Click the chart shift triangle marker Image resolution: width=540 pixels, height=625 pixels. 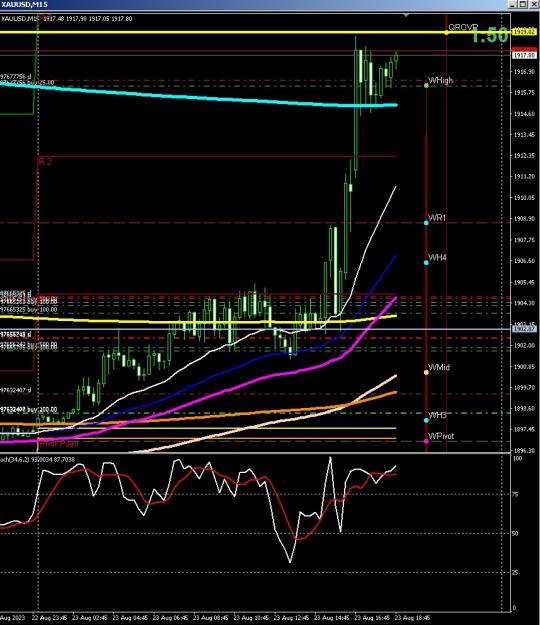[x=406, y=16]
